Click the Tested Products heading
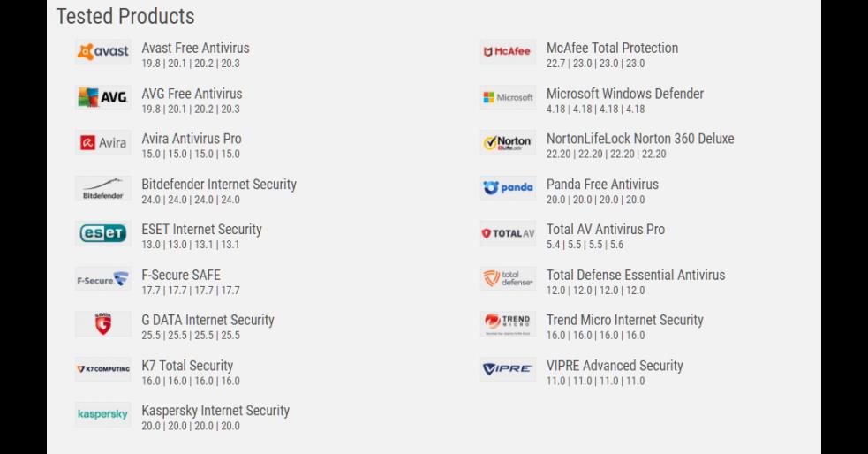Image resolution: width=868 pixels, height=454 pixels. click(x=125, y=16)
